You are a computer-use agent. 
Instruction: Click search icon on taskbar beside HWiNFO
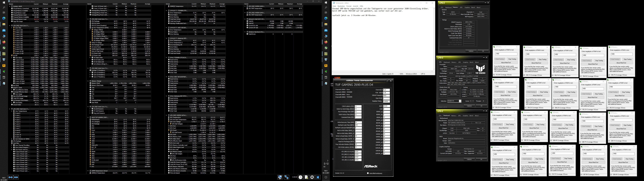coord(4,8)
